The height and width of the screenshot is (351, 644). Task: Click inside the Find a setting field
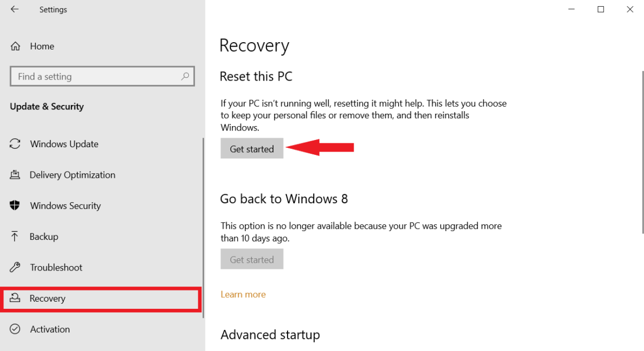pos(83,76)
